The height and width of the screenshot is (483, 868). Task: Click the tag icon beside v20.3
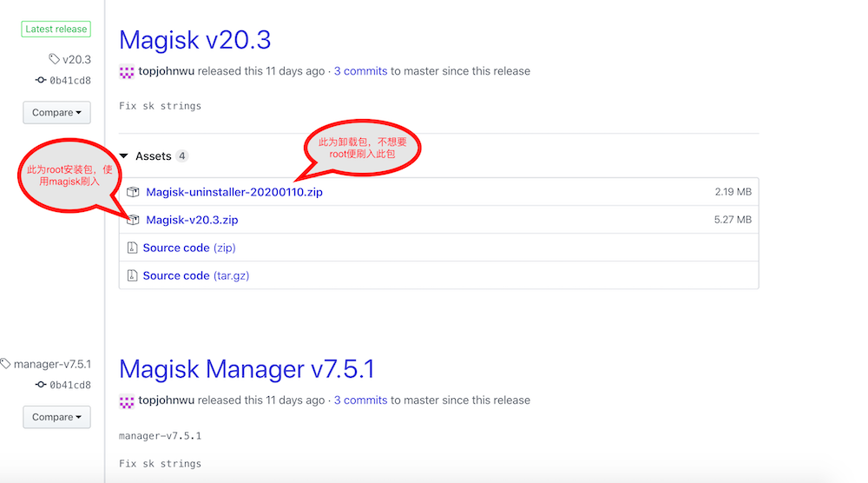point(54,59)
